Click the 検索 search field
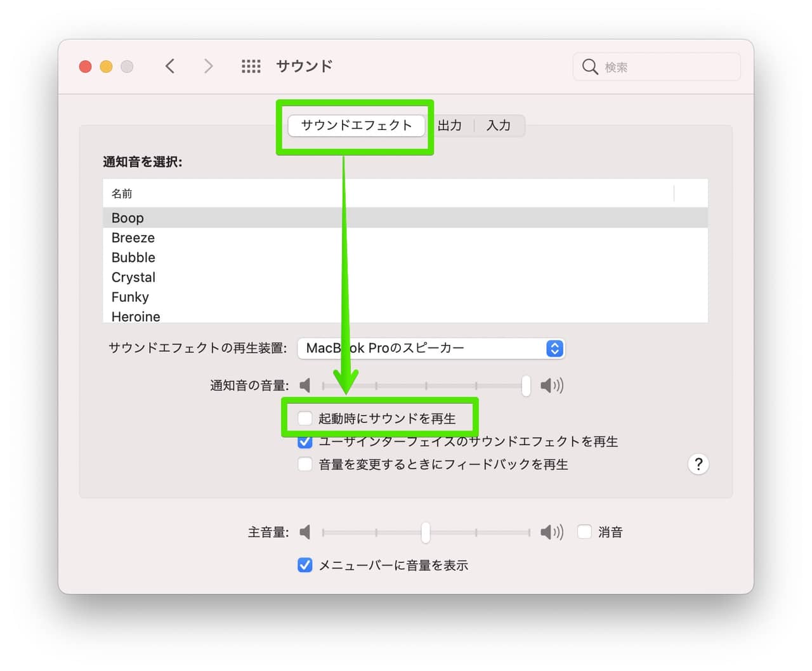Viewport: 812px width, 671px height. tap(666, 67)
